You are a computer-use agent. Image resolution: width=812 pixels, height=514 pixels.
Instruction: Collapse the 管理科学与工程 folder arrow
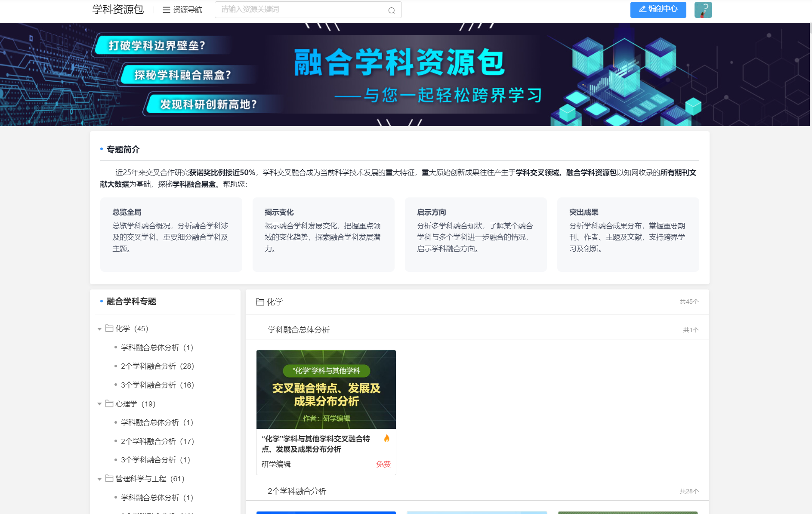tap(99, 479)
